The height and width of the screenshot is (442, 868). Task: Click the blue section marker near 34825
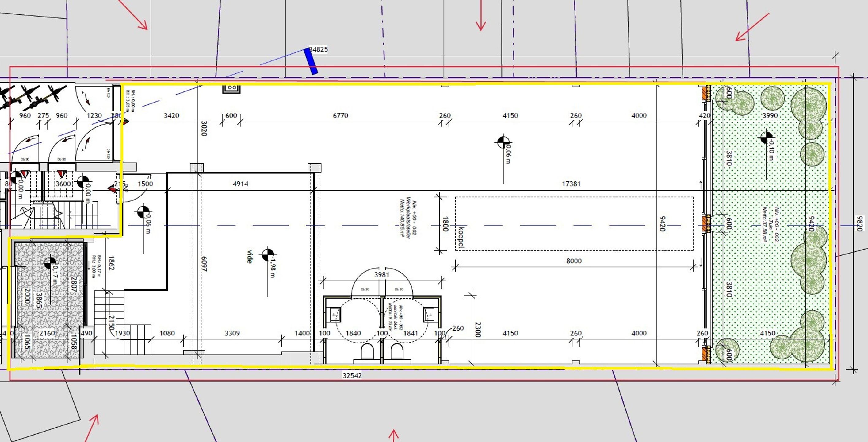click(311, 61)
